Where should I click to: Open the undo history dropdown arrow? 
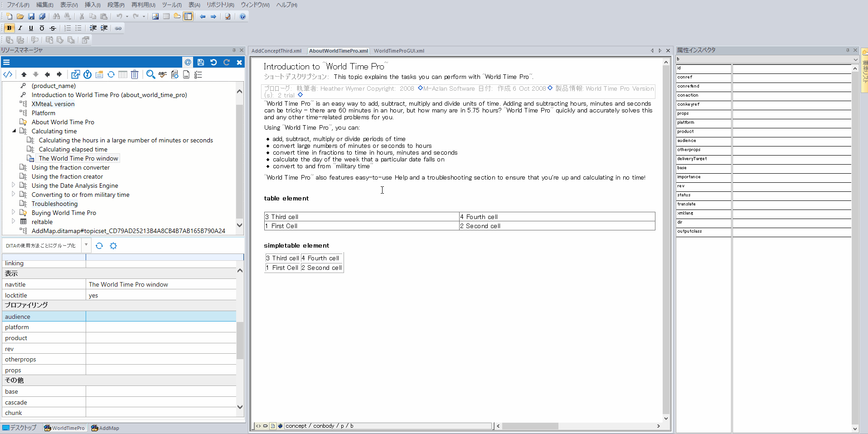pos(127,16)
